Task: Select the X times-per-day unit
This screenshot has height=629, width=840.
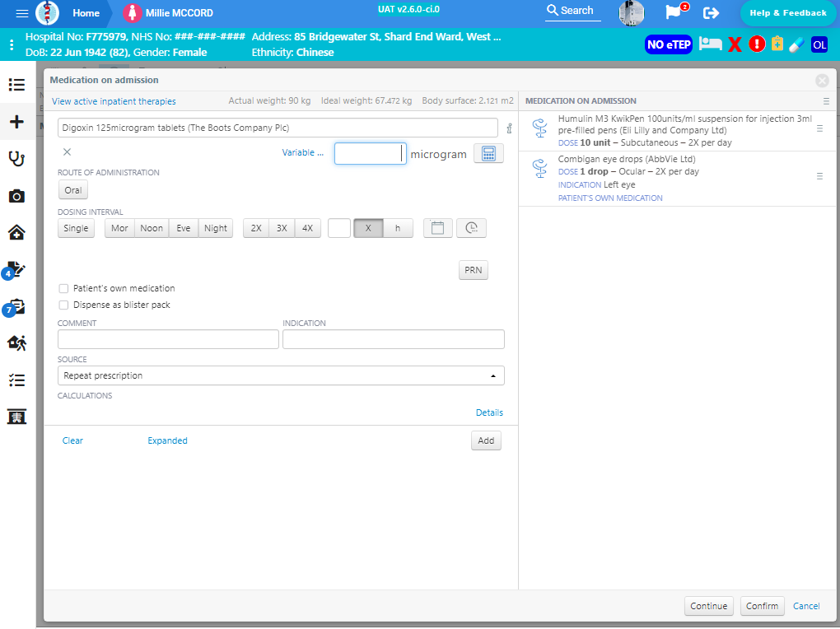Action: tap(368, 228)
